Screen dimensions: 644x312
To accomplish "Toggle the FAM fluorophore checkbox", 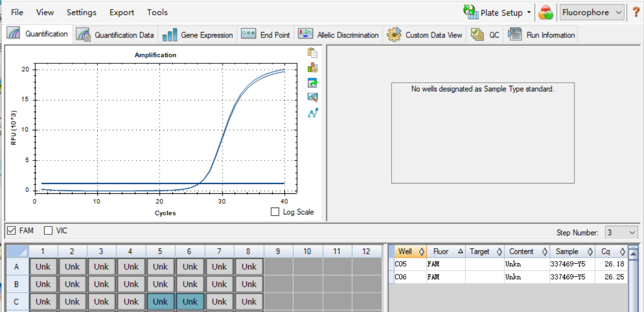I will click(12, 231).
